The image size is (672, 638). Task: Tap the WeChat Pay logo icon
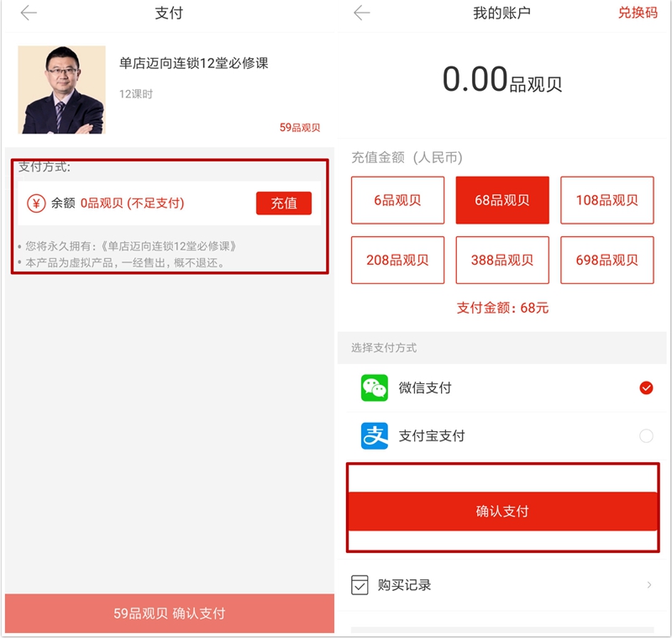(x=375, y=388)
